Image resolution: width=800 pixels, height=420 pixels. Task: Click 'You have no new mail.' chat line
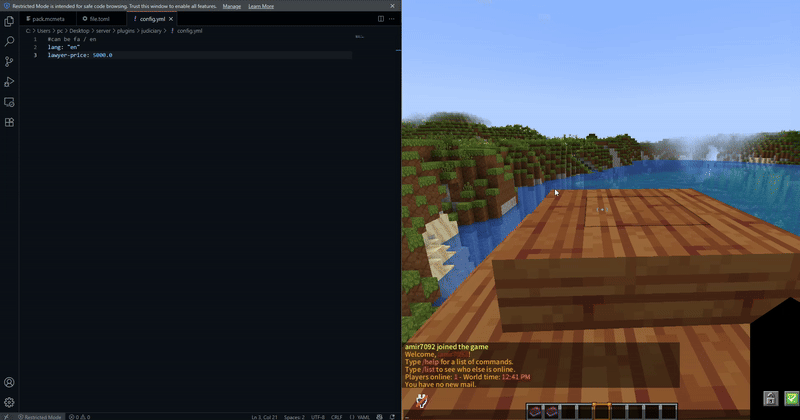coord(440,384)
